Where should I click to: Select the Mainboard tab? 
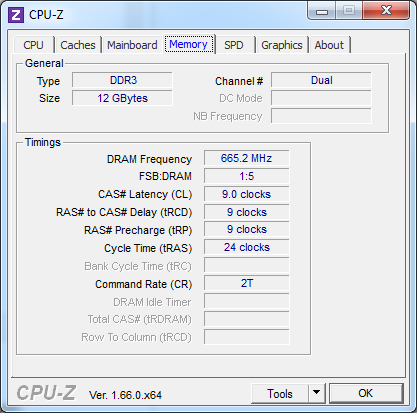tap(132, 45)
